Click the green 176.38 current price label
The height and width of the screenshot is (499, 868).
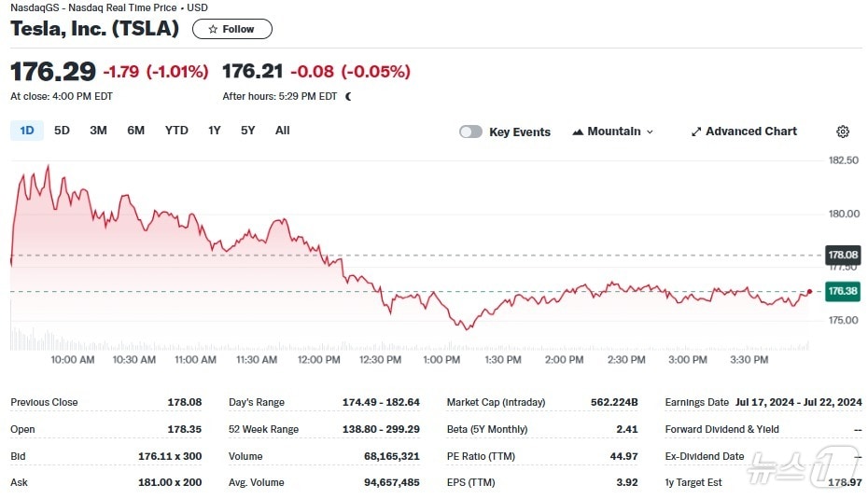tap(843, 291)
